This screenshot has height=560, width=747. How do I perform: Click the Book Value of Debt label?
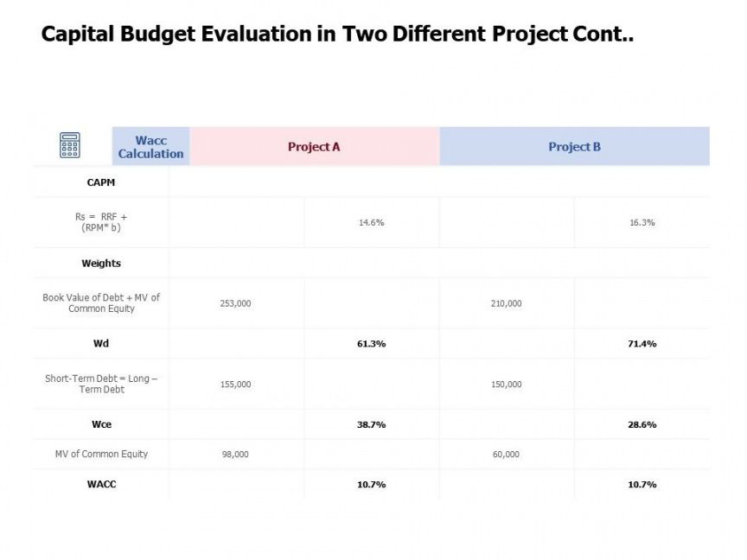click(101, 303)
